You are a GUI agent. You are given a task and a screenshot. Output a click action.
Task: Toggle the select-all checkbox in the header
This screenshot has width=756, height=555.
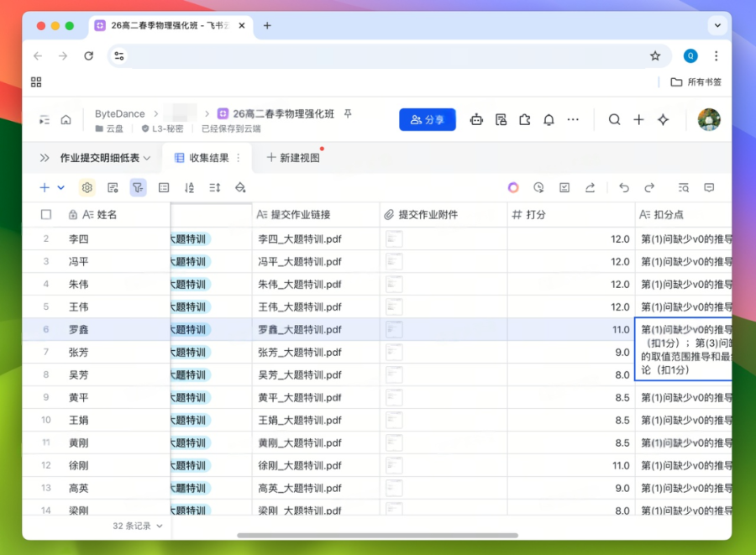click(46, 215)
